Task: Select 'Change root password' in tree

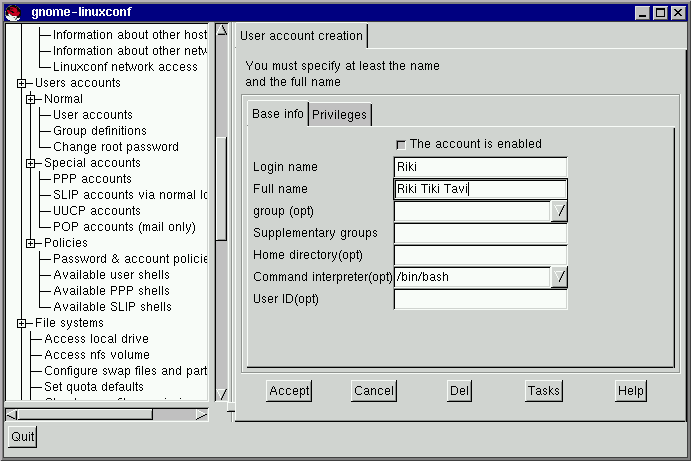Action: point(116,147)
